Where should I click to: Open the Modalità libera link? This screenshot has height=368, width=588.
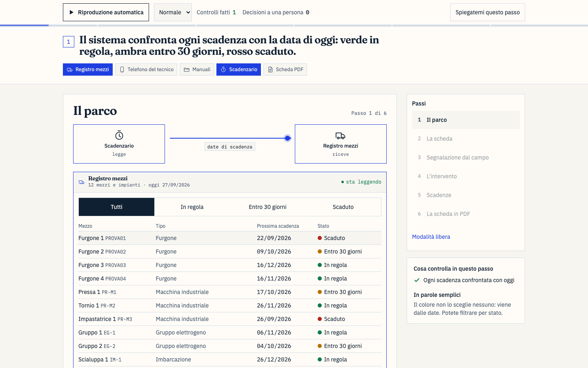(x=431, y=237)
